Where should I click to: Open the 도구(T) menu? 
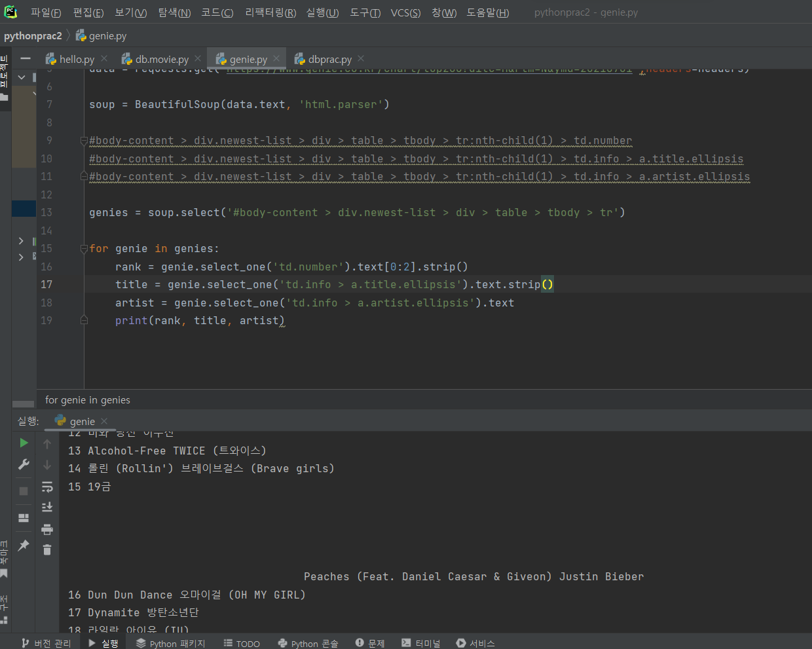tap(365, 12)
